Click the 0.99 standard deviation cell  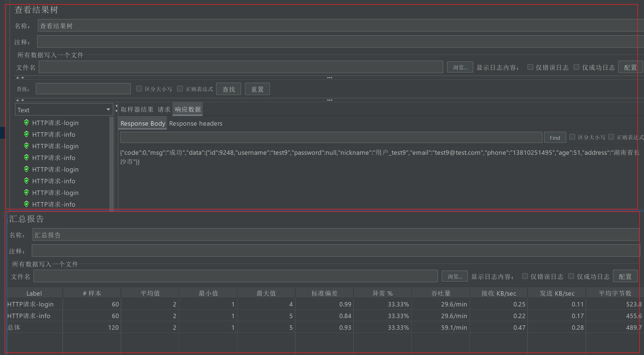324,304
